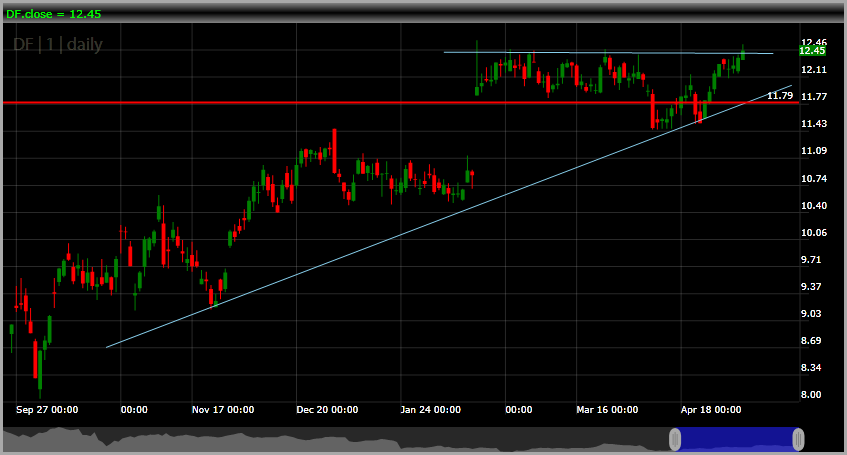Click the 10.74 price axis label
Viewport: 847px width, 455px height.
click(x=814, y=178)
